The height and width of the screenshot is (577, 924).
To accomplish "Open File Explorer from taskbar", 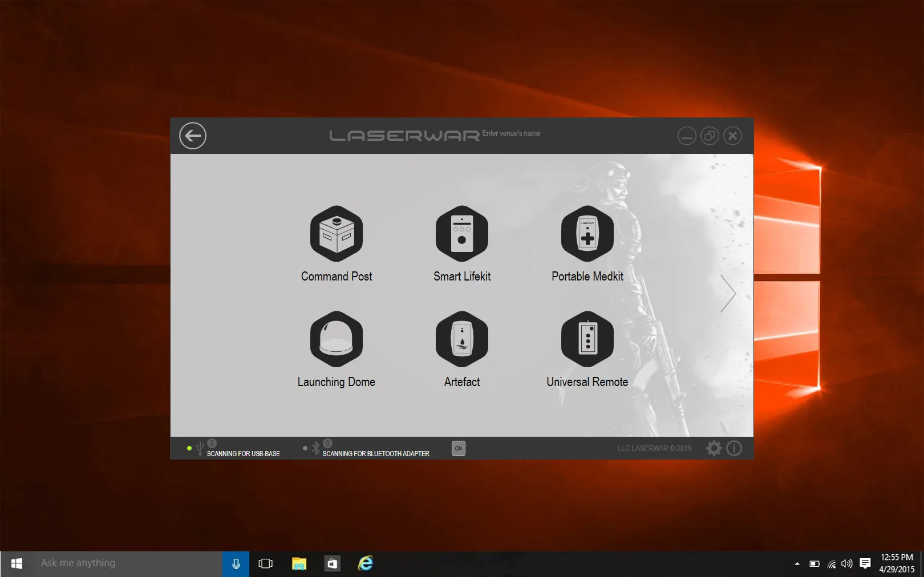I will [x=299, y=563].
